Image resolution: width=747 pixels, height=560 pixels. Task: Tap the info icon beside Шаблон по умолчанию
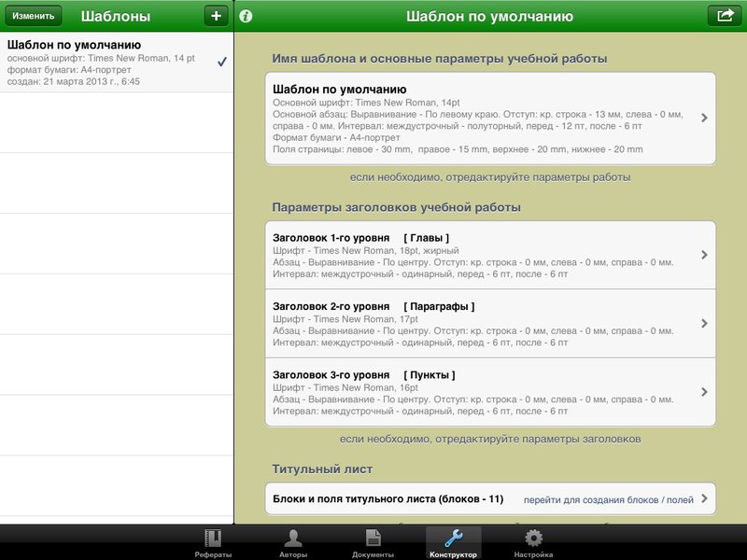coord(247,16)
